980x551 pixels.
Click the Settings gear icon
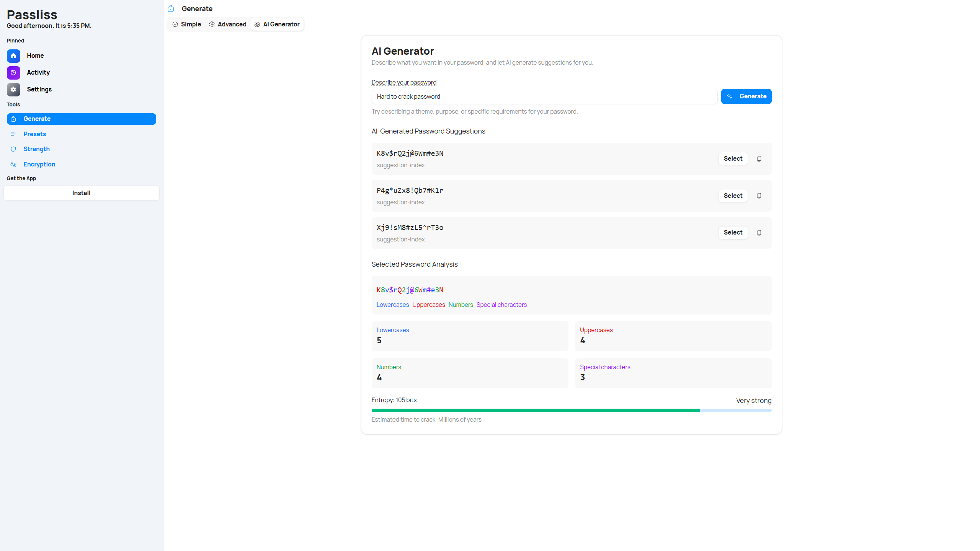point(13,90)
